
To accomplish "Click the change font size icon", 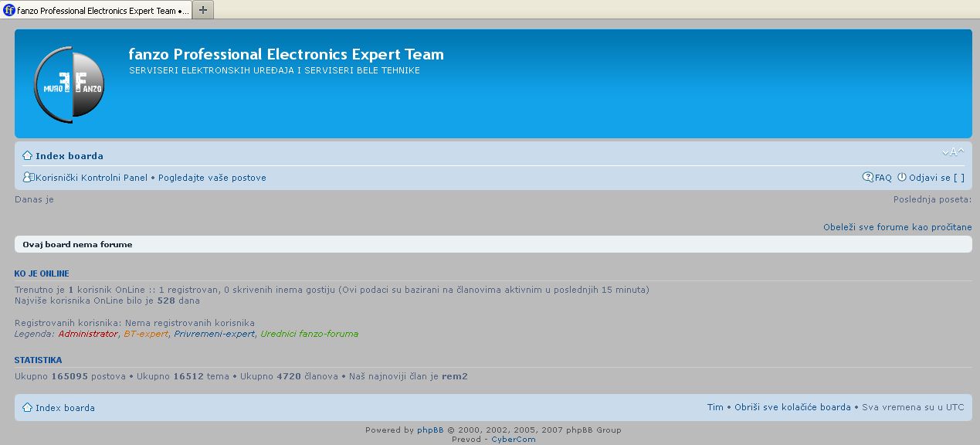I will pos(953,152).
